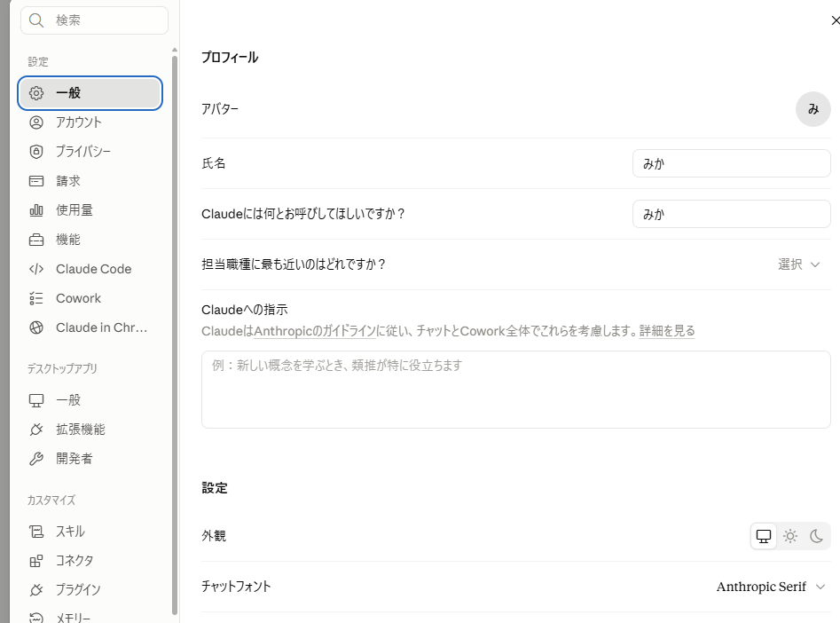Click the Claude in Chrome globe icon
Viewport: 840px width, 623px height.
(x=36, y=327)
